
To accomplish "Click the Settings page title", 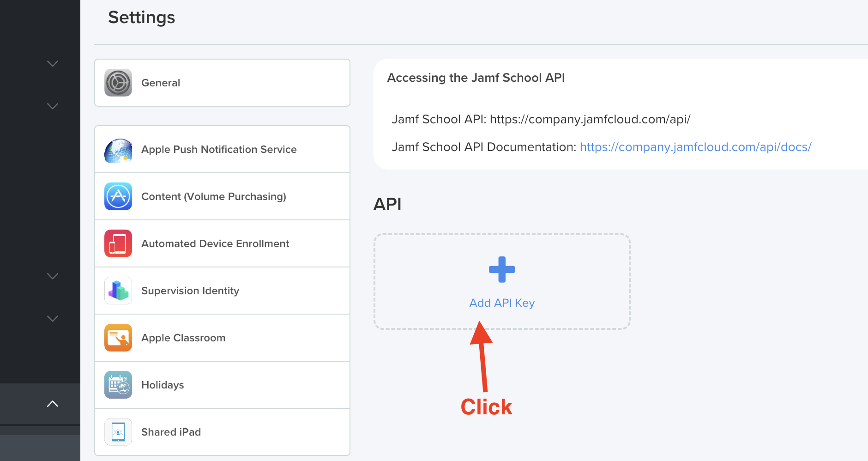I will click(141, 18).
